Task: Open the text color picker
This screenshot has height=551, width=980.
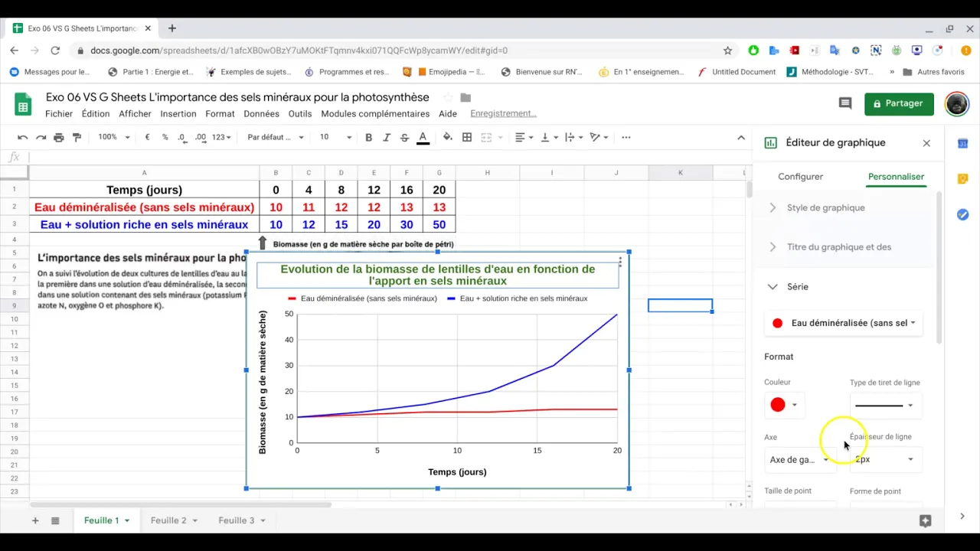Action: pyautogui.click(x=423, y=137)
